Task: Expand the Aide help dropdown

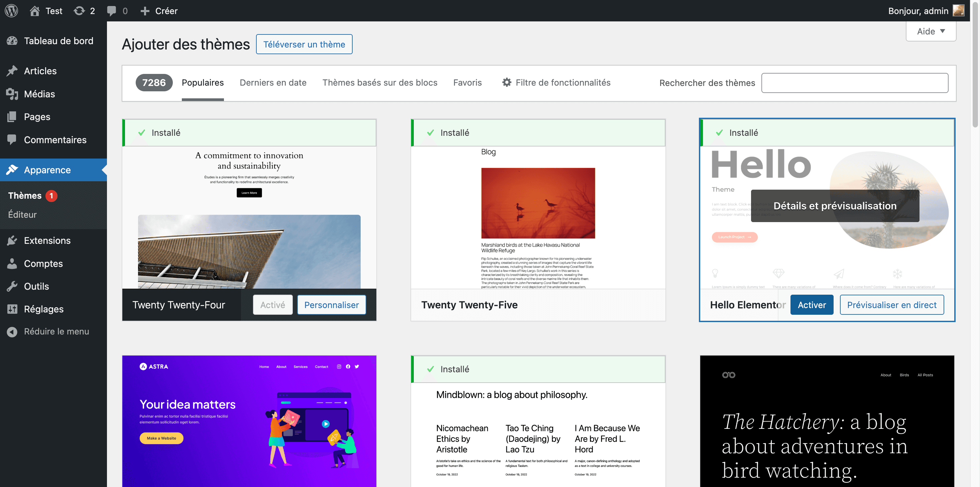Action: coord(931,31)
